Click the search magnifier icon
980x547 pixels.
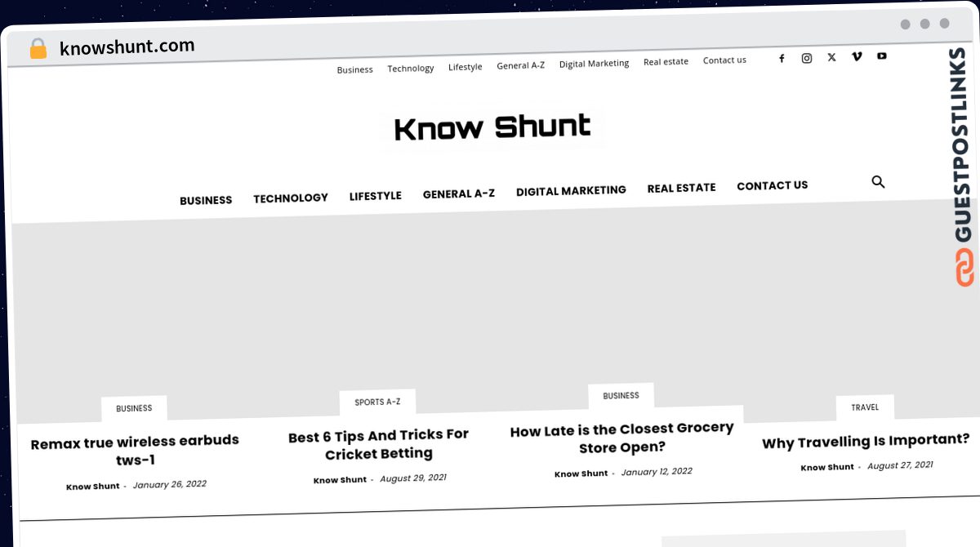[x=878, y=182]
